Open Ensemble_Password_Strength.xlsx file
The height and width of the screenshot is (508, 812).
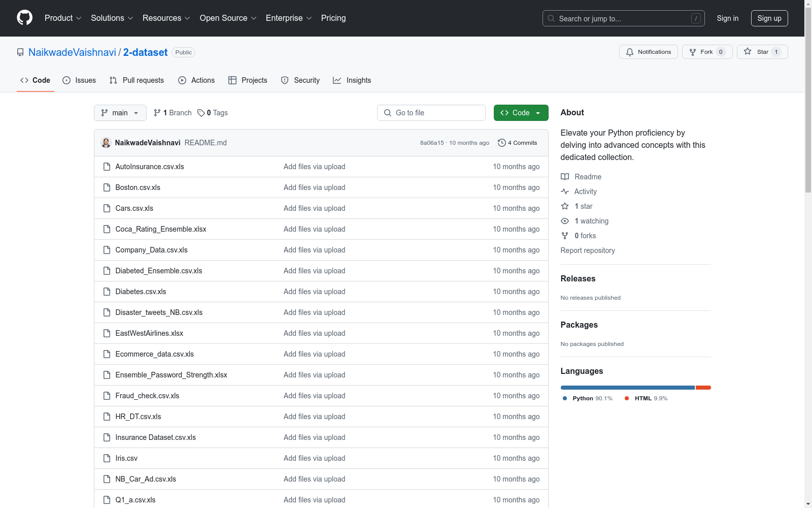tap(171, 375)
